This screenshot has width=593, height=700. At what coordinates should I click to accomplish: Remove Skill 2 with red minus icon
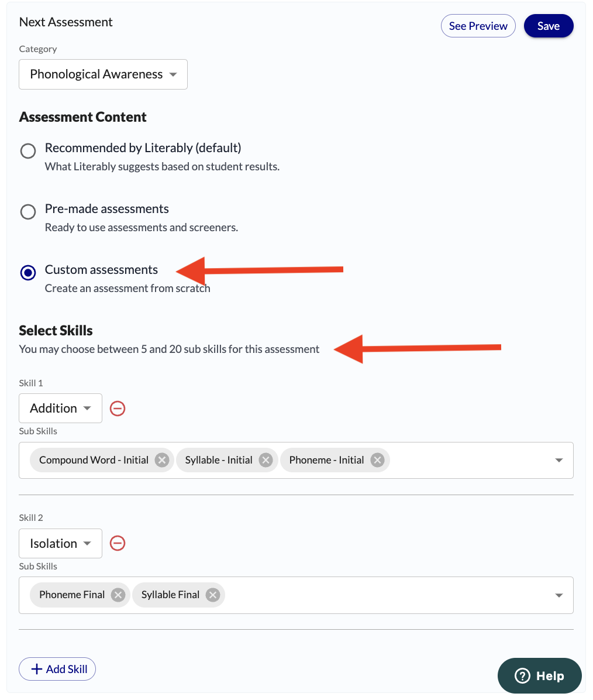pos(118,543)
